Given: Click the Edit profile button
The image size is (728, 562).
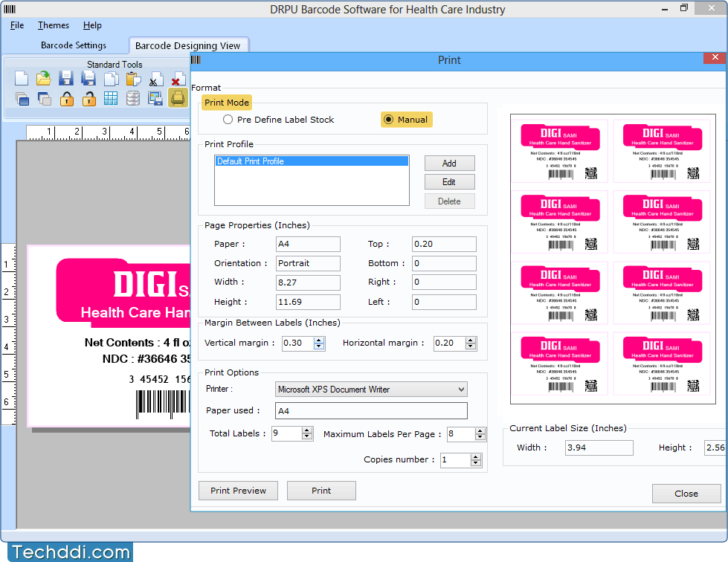Looking at the screenshot, I should 449,182.
